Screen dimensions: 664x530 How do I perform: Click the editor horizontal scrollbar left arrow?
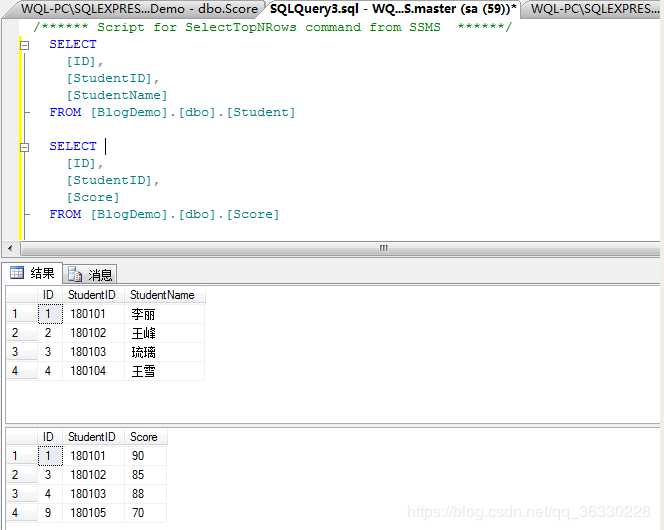pos(11,248)
